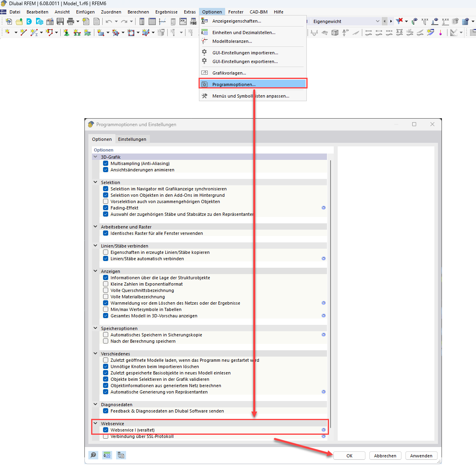Viewport: 476px width, 476px height.
Task: Click the new nodal support icon
Action: (66, 33)
